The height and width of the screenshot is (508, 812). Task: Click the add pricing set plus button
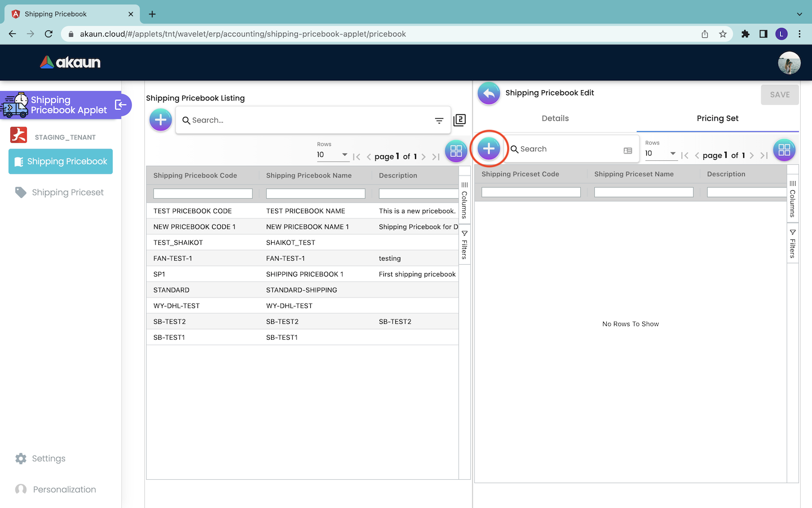pyautogui.click(x=489, y=149)
